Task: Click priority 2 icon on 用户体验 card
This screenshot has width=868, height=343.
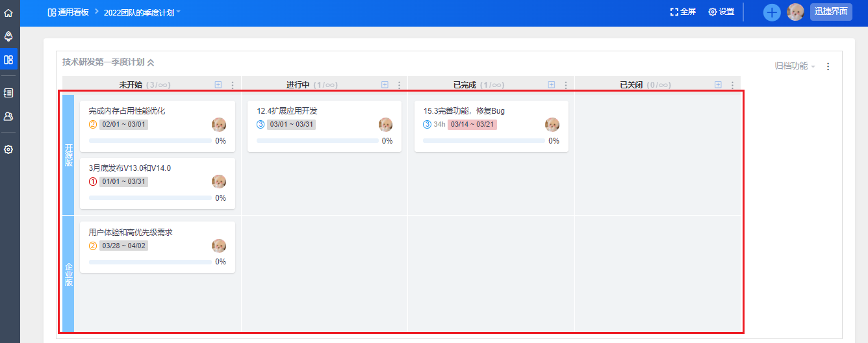Action: click(x=93, y=246)
